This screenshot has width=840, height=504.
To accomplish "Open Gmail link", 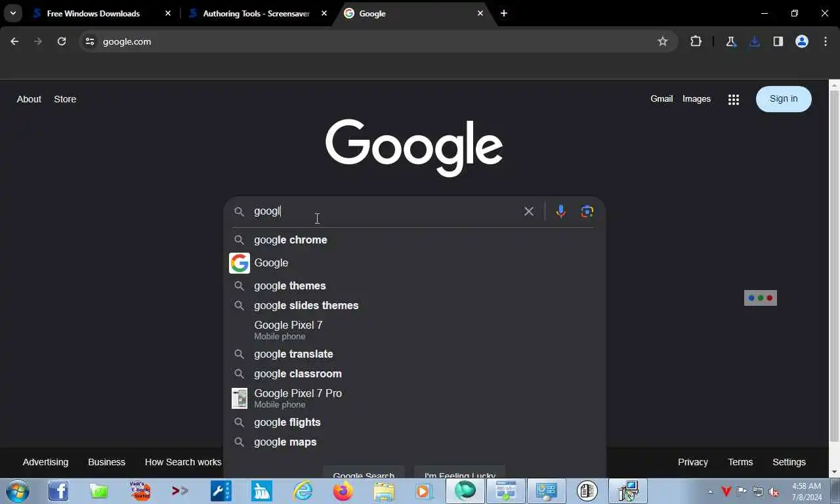I will coord(661,98).
